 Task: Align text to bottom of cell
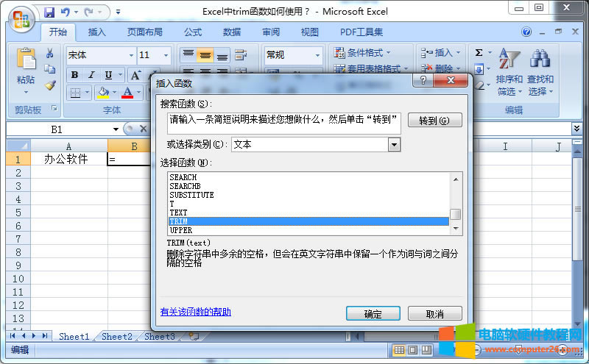(222, 55)
